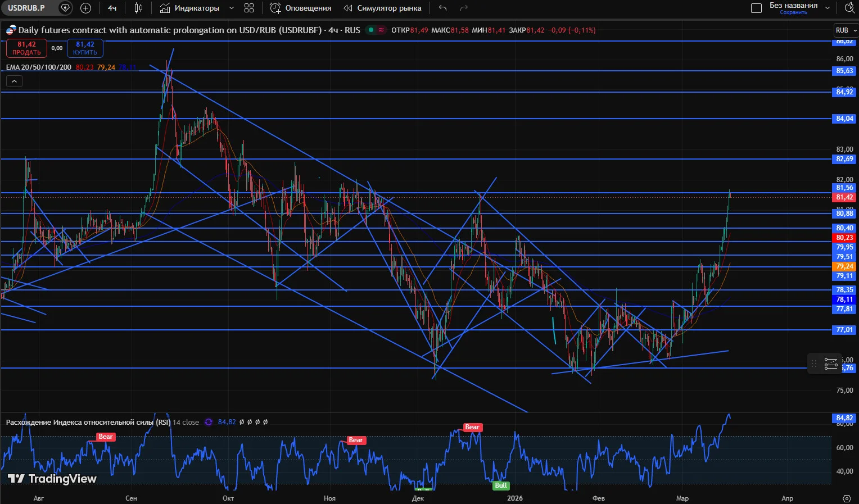The width and height of the screenshot is (859, 504).
Task: Redo the last chart action
Action: [464, 8]
